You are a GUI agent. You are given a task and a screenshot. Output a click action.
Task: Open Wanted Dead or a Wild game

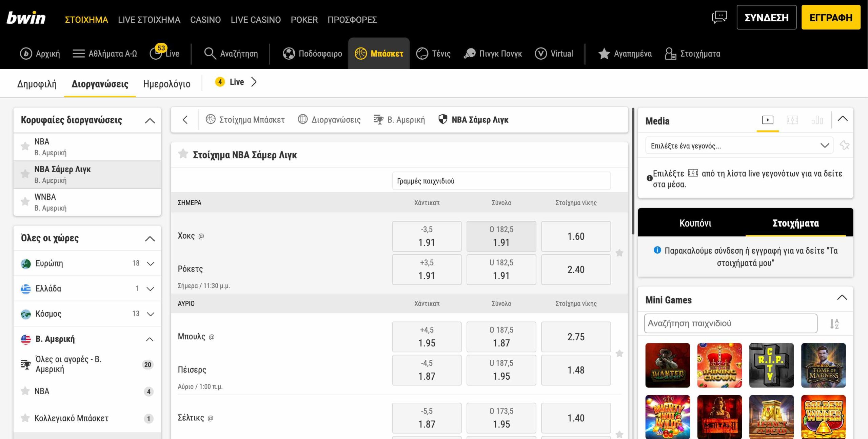[667, 365]
